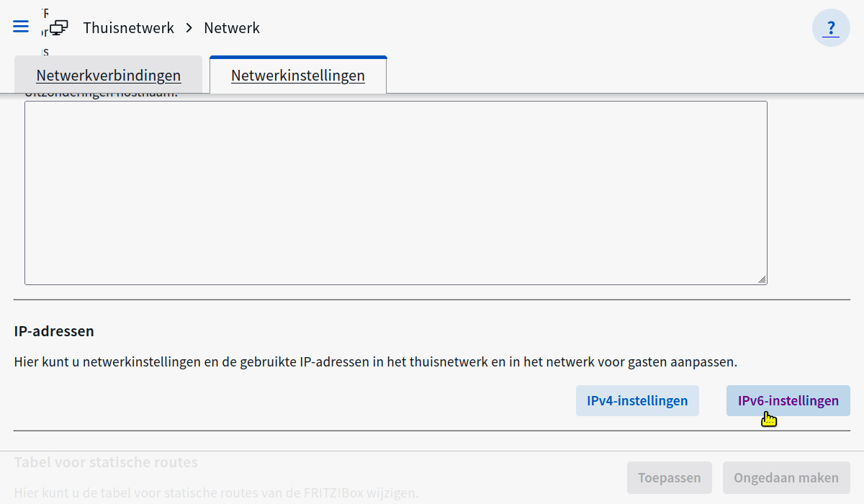Click the IP-adressen description text
The height and width of the screenshot is (504, 864).
coord(375,361)
